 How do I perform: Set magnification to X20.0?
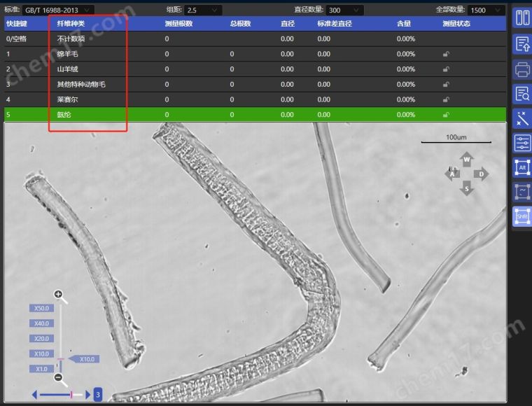[x=41, y=339]
